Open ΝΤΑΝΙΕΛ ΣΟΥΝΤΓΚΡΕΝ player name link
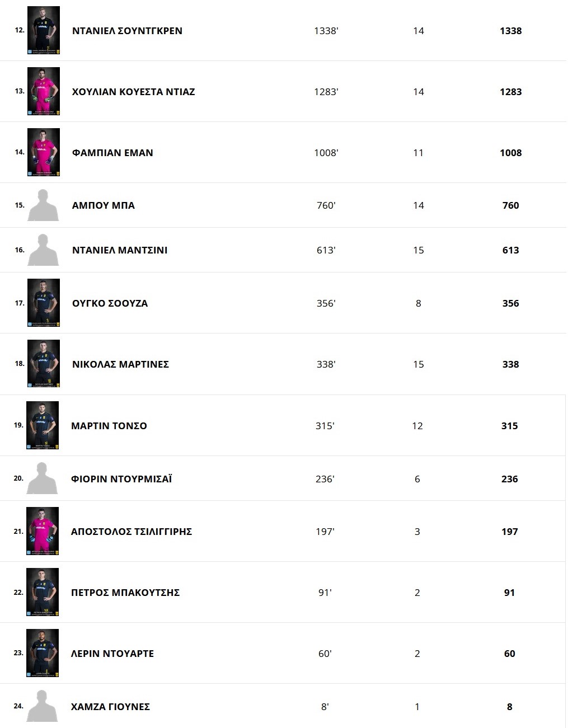 (x=127, y=31)
